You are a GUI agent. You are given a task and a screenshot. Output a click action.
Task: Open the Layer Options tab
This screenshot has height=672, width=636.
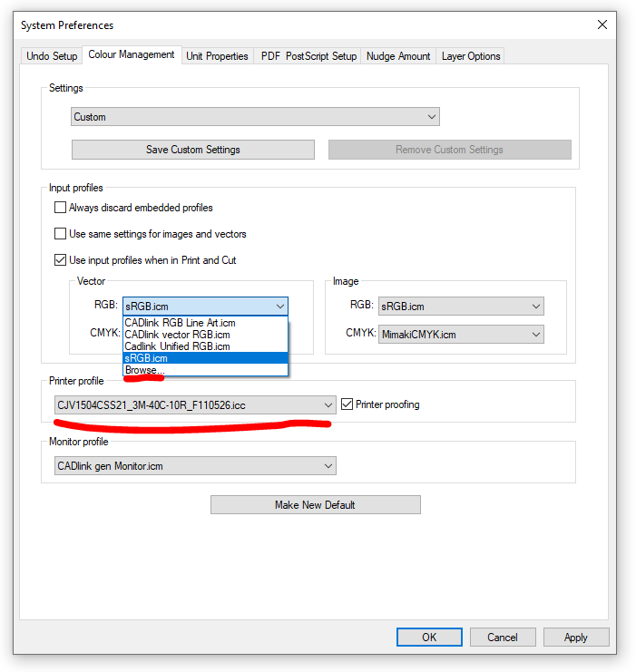click(471, 56)
